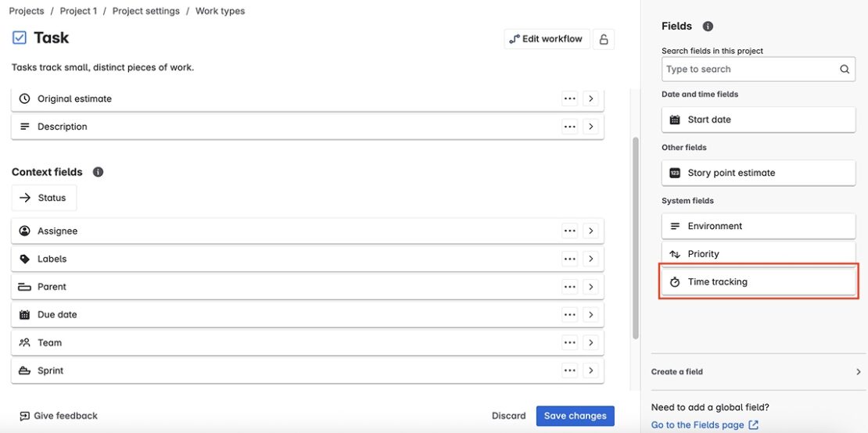Expand the Parent field chevron

point(590,287)
